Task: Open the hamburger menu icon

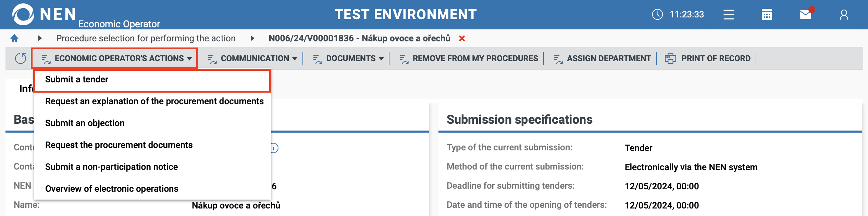Action: [729, 15]
